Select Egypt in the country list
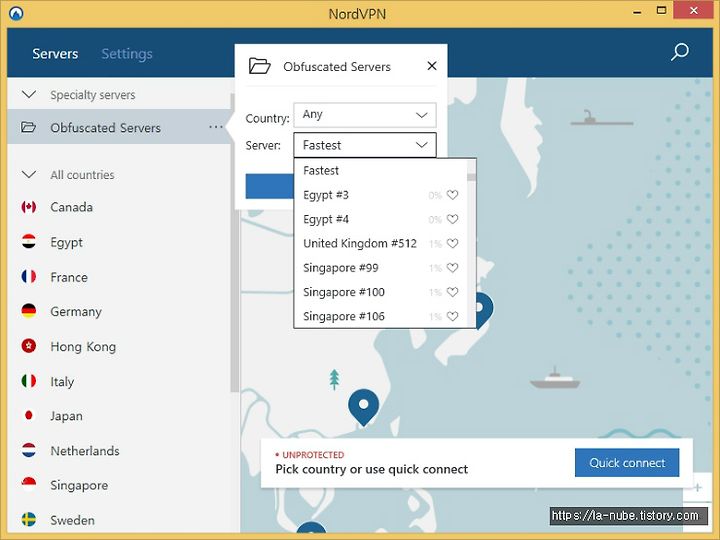The height and width of the screenshot is (540, 720). pyautogui.click(x=119, y=242)
